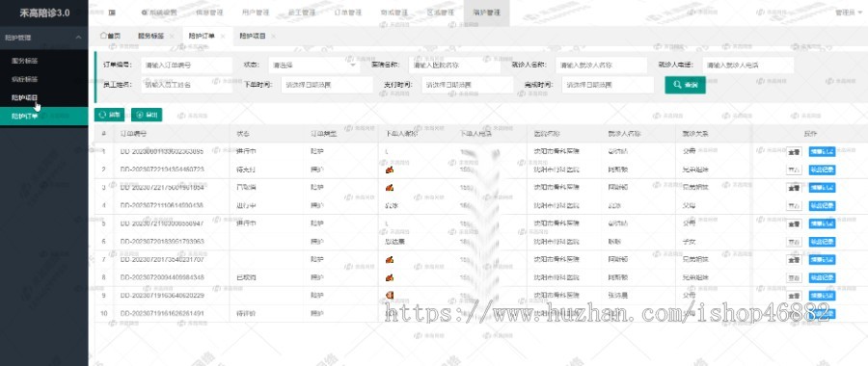
Task: Click the blue record button in row 8
Action: pos(822,277)
